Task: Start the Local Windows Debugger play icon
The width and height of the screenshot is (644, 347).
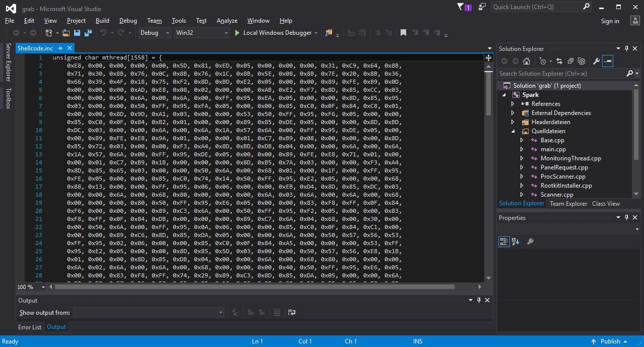Action: click(238, 33)
